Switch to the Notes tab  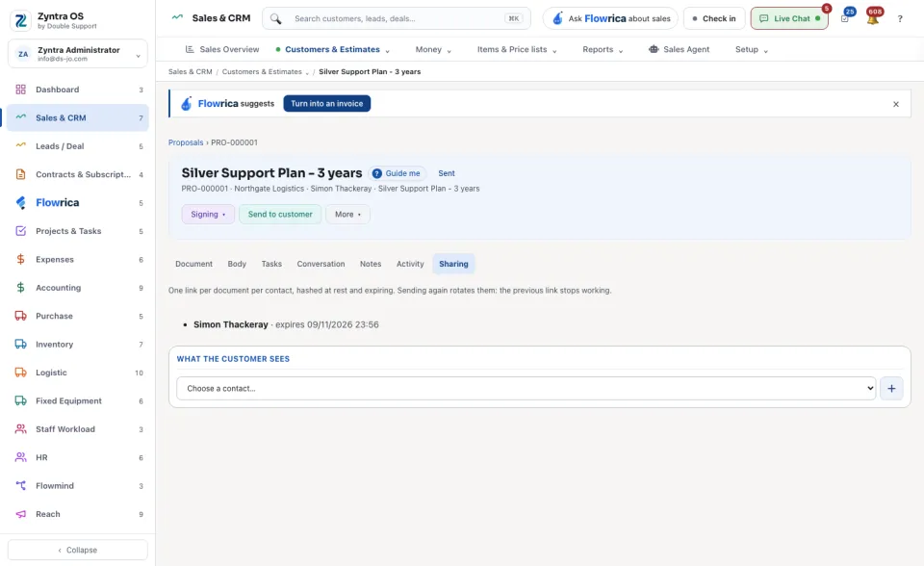(371, 264)
